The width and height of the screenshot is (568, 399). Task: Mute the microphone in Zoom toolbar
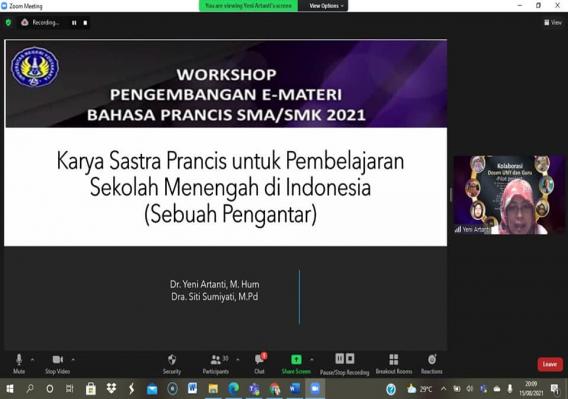[x=19, y=364]
